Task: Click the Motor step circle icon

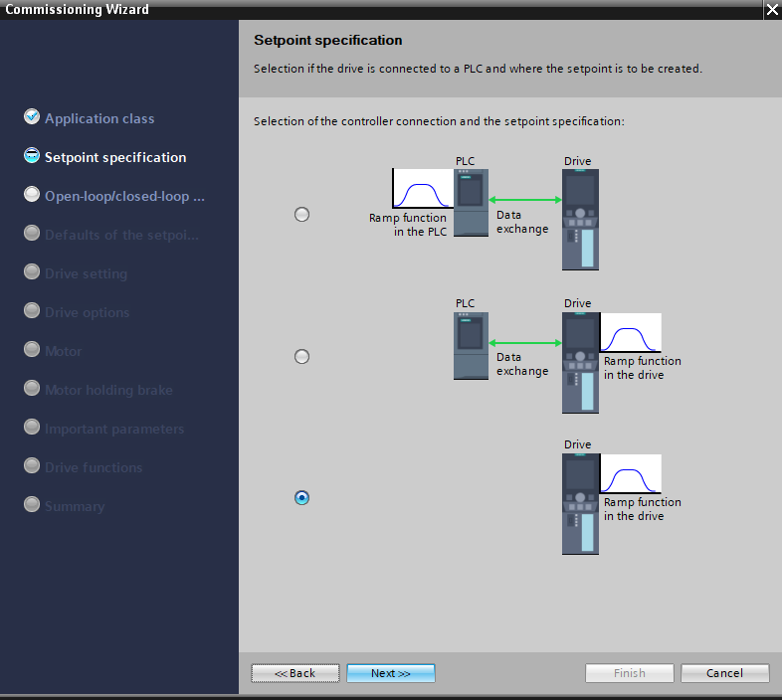Action: point(32,349)
